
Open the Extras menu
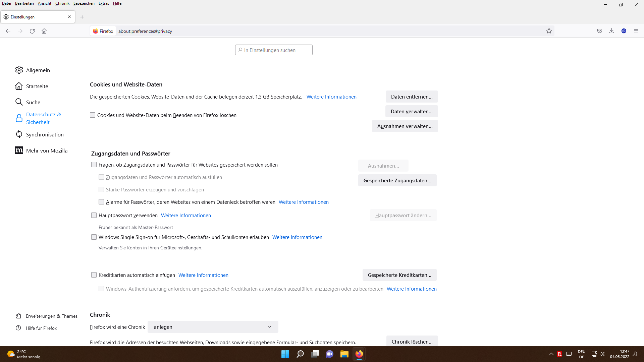[x=104, y=3]
